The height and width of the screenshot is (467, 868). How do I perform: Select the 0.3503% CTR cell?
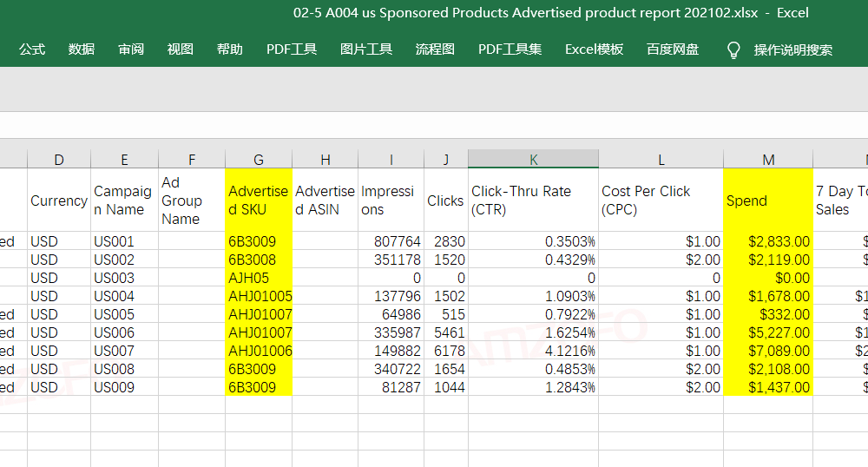pos(533,241)
